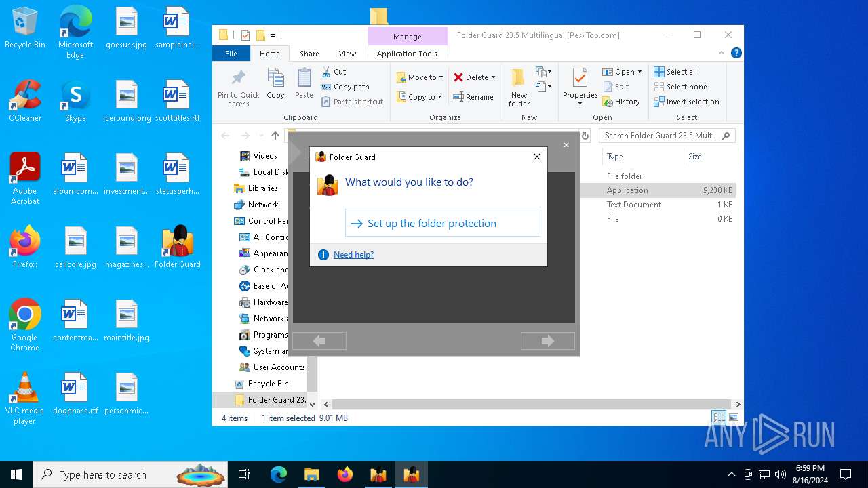Screen dimensions: 868x488
Task: Sort by the Size column header
Action: tap(710, 157)
